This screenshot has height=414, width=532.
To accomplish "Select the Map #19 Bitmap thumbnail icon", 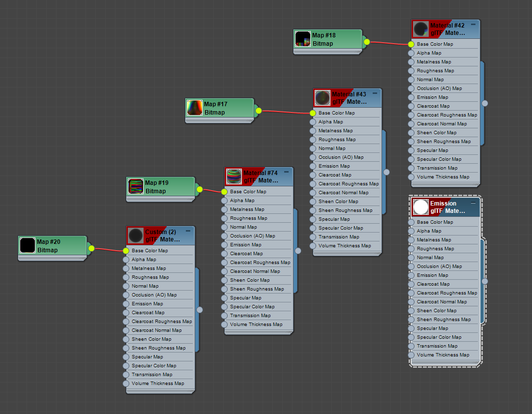I will (135, 187).
